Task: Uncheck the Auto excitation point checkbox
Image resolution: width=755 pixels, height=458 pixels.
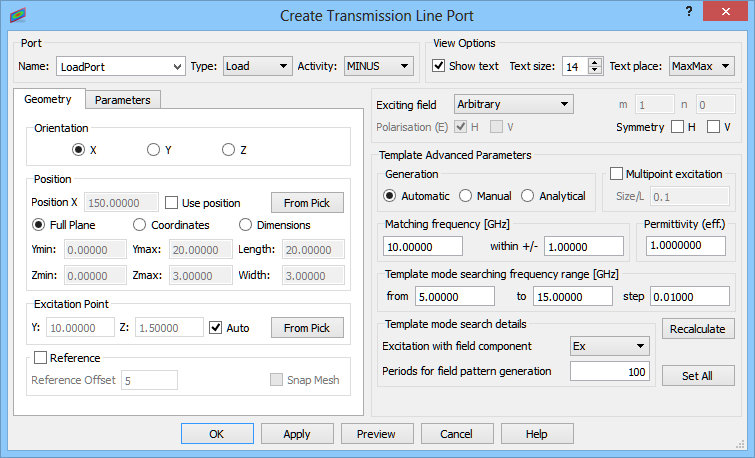Action: point(215,328)
